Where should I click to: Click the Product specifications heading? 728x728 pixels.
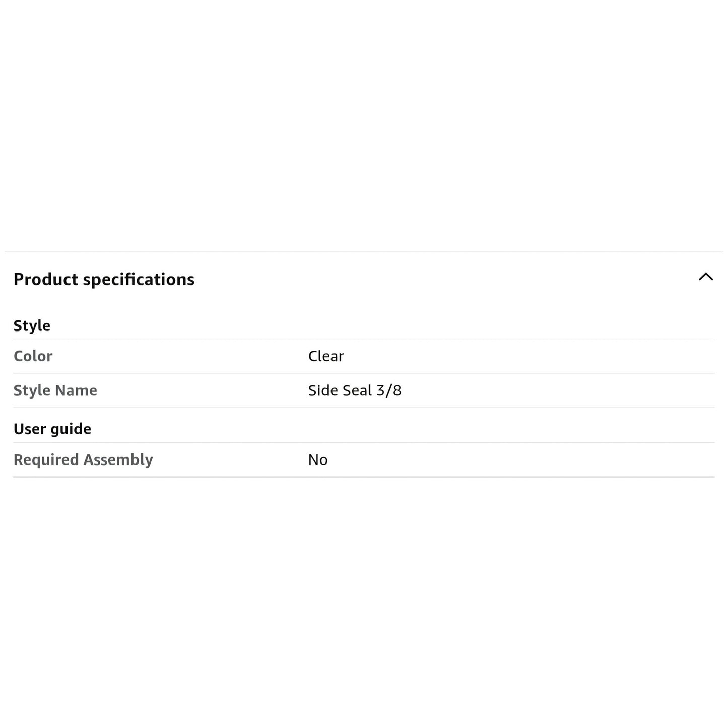click(x=104, y=279)
